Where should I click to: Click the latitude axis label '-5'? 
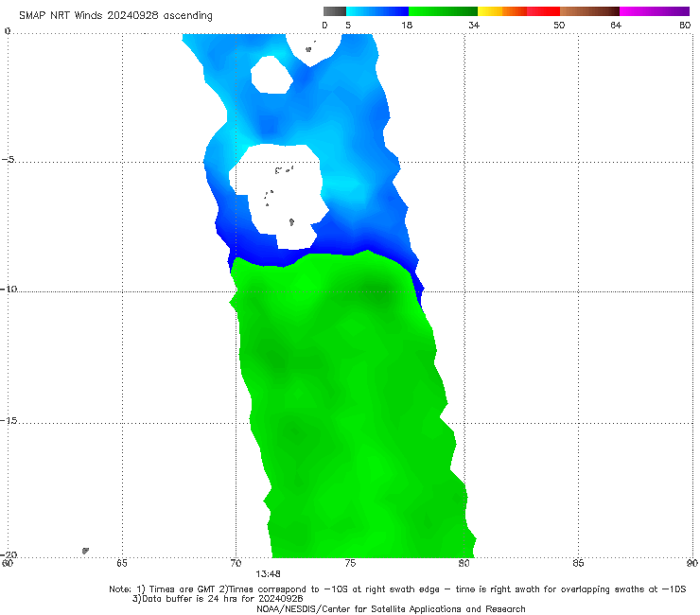pos(9,160)
